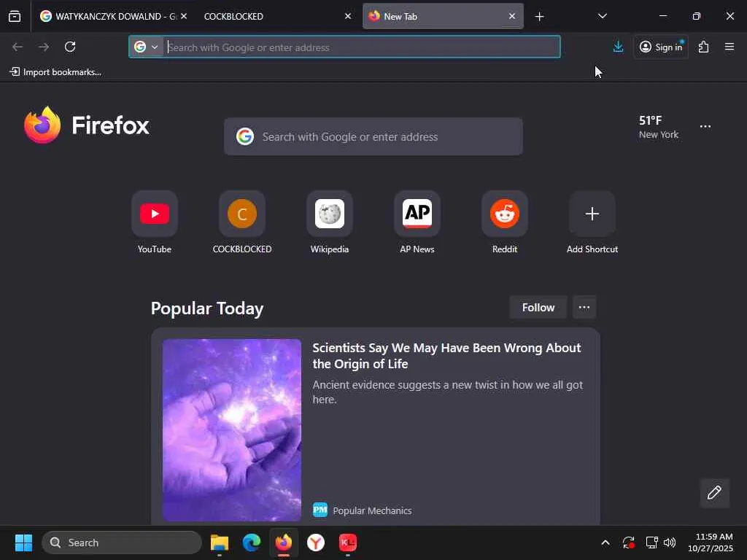Close the New Tab tab
Image resolution: width=747 pixels, height=560 pixels.
click(x=512, y=16)
